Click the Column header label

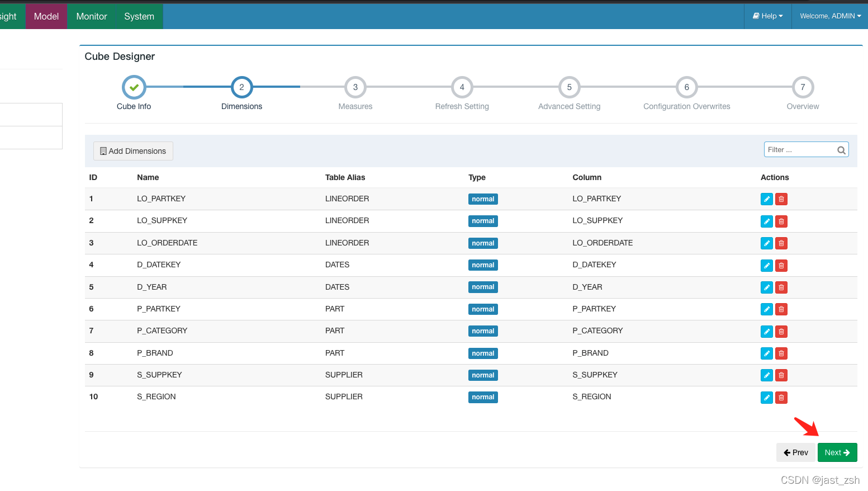(x=587, y=177)
